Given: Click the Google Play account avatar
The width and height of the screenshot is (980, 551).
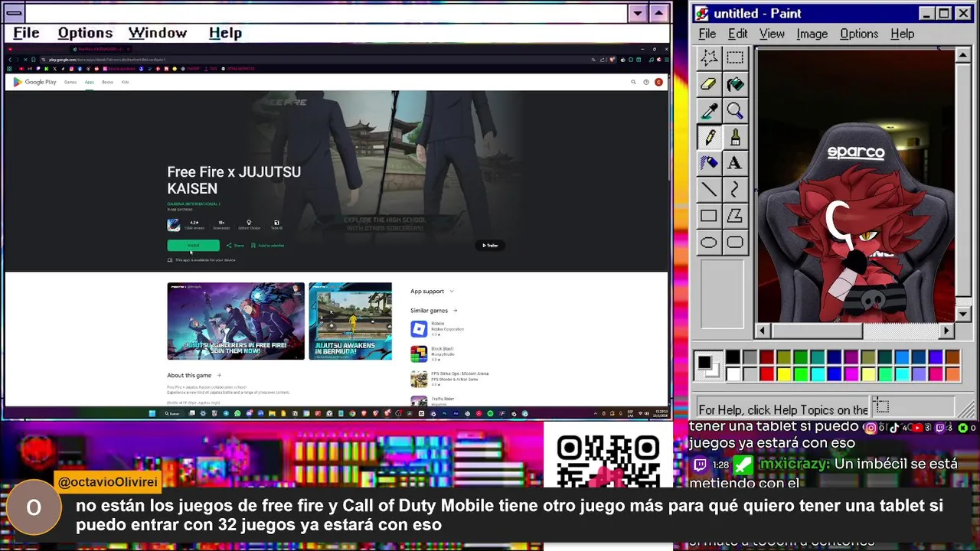Looking at the screenshot, I should tap(658, 82).
